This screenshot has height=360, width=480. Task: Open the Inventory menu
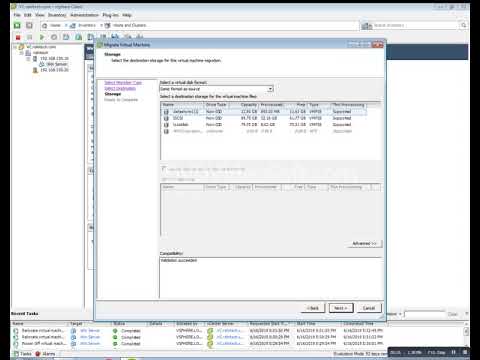click(57, 15)
